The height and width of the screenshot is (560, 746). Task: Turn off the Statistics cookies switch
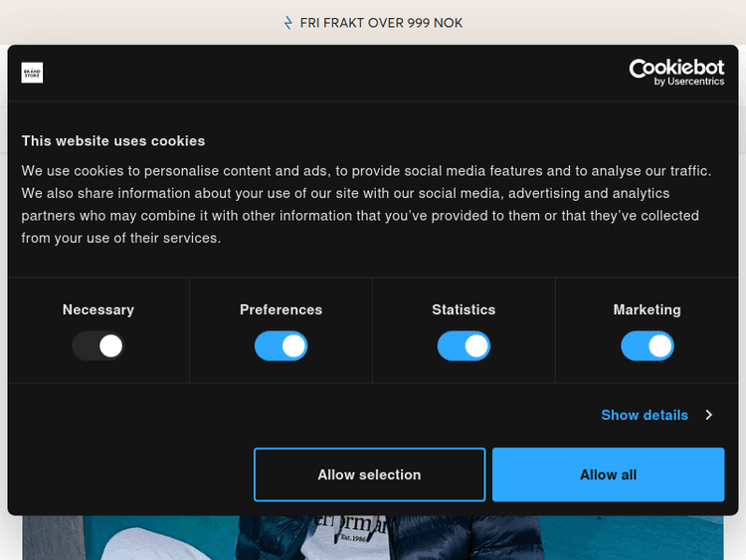[x=464, y=346]
